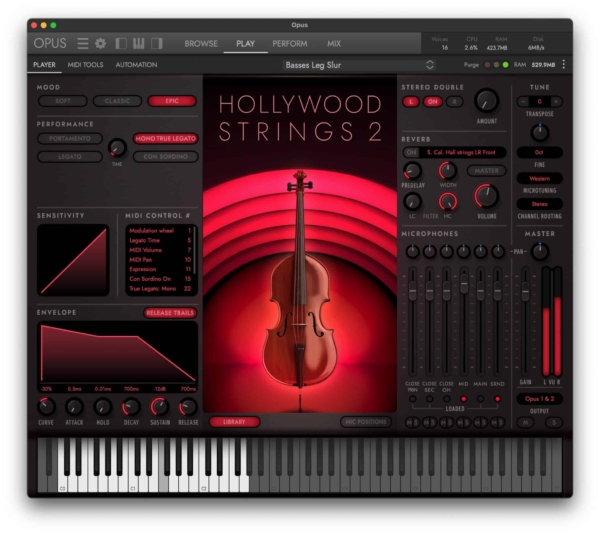Click the Close PRN microphone pan knob

tap(412, 251)
